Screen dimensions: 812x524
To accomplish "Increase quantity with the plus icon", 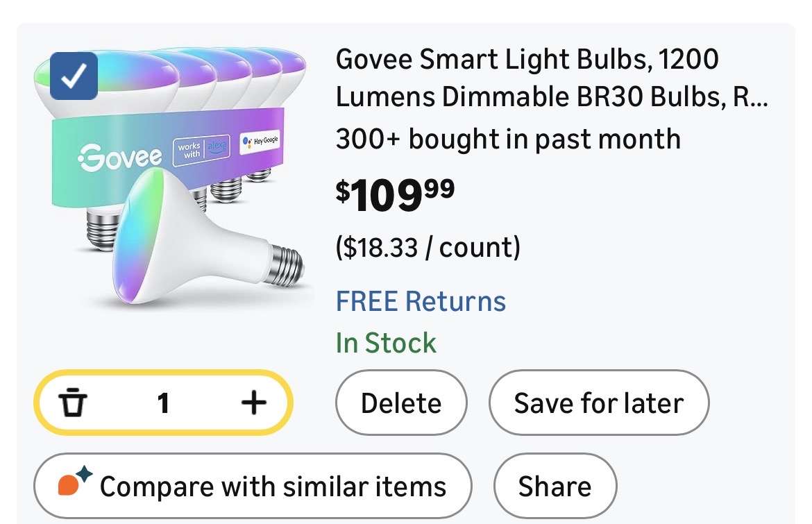I will [253, 403].
